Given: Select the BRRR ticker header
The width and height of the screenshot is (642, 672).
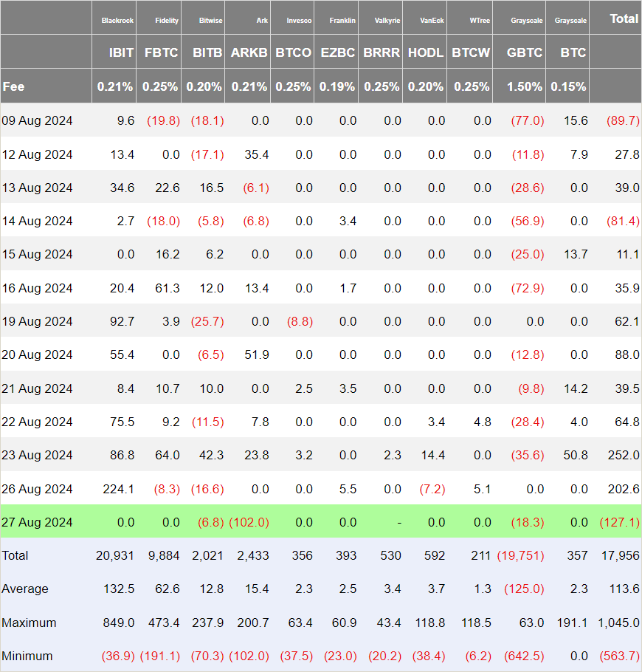Looking at the screenshot, I should [382, 52].
